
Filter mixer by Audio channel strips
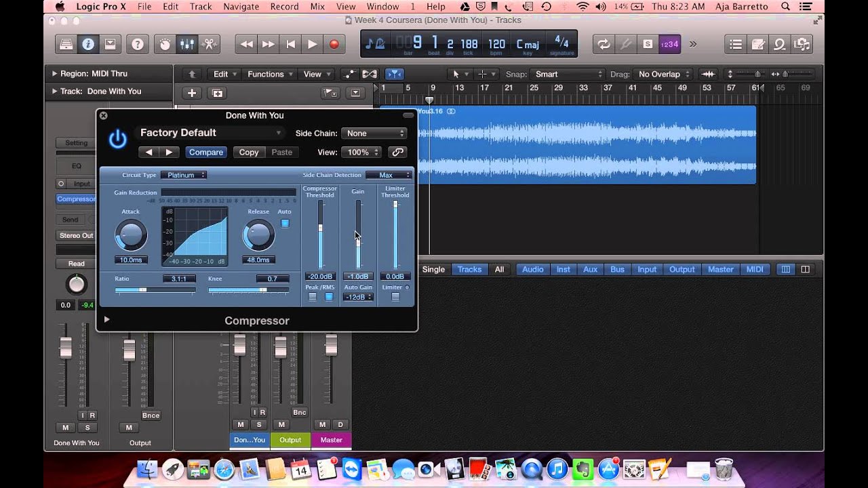pyautogui.click(x=532, y=269)
